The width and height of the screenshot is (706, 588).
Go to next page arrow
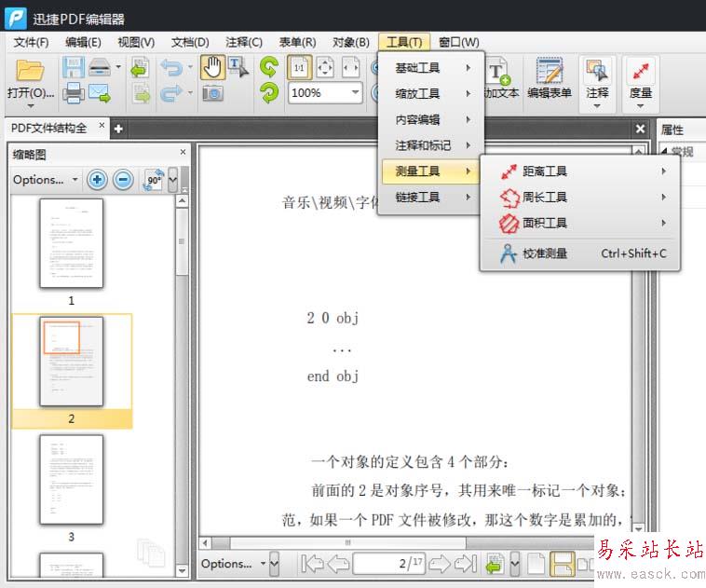(440, 564)
